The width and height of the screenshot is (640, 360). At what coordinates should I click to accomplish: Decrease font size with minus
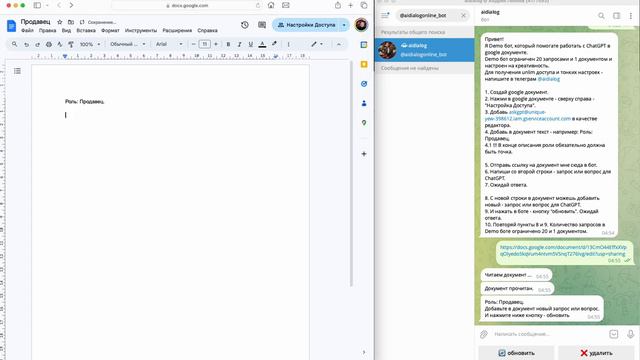[x=193, y=44]
